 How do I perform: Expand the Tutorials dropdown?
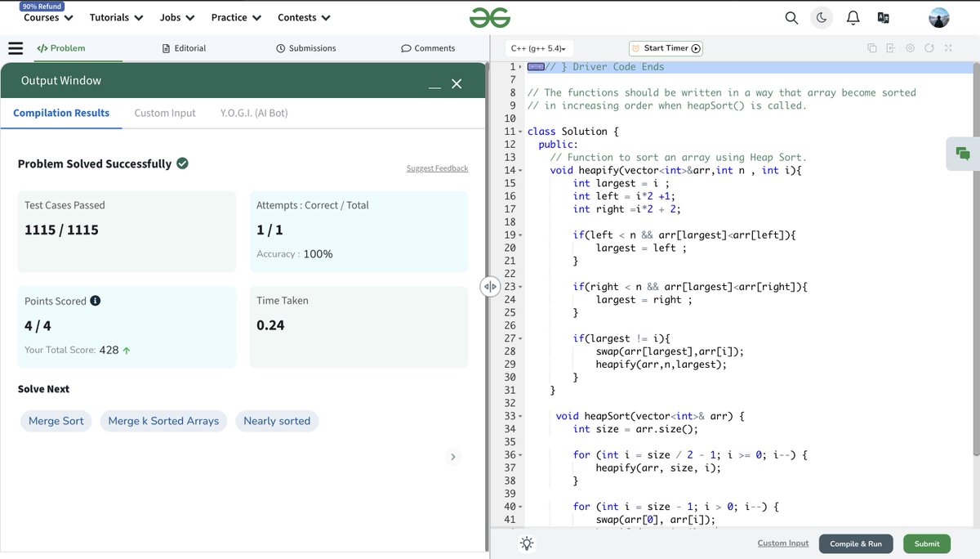click(x=117, y=17)
